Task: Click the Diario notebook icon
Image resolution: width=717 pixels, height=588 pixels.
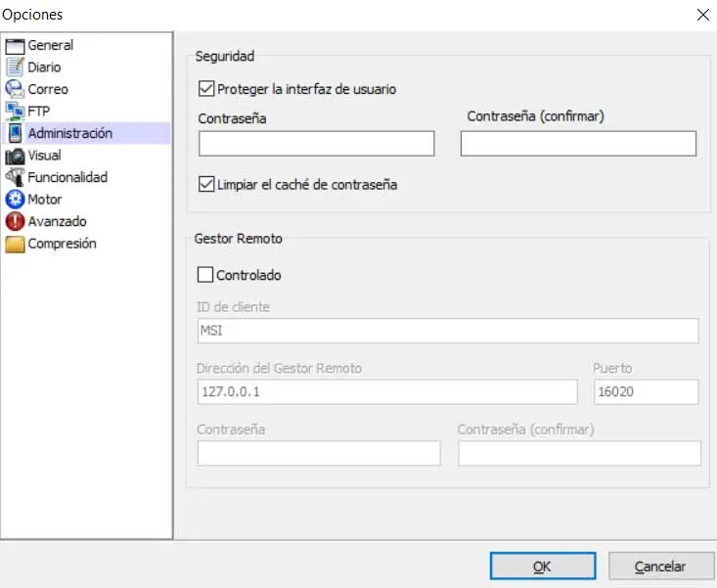Action: 15,68
